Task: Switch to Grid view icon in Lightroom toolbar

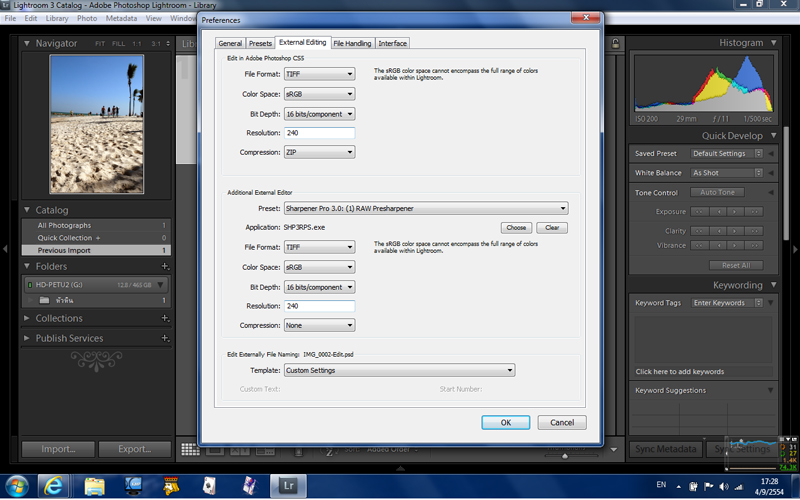Action: [x=190, y=449]
